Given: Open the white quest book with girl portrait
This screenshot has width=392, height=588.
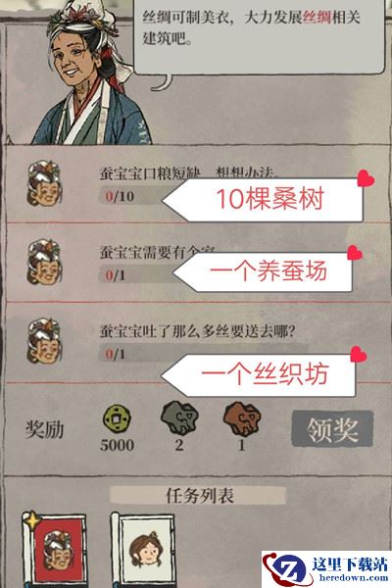Looking at the screenshot, I should 144,550.
